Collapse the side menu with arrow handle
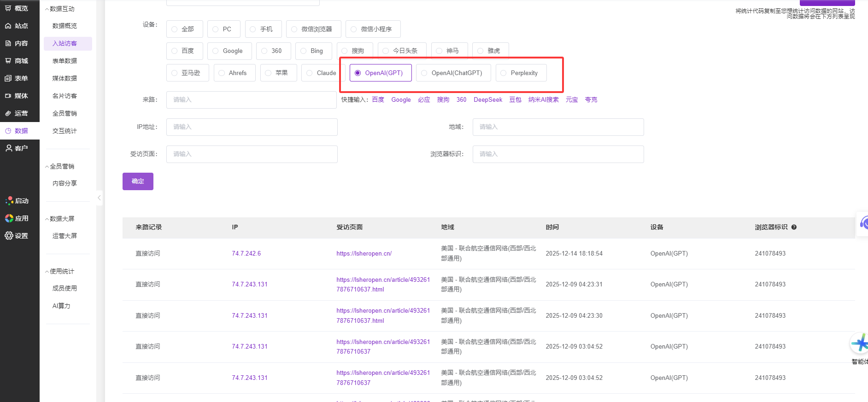This screenshot has width=868, height=402. point(99,198)
